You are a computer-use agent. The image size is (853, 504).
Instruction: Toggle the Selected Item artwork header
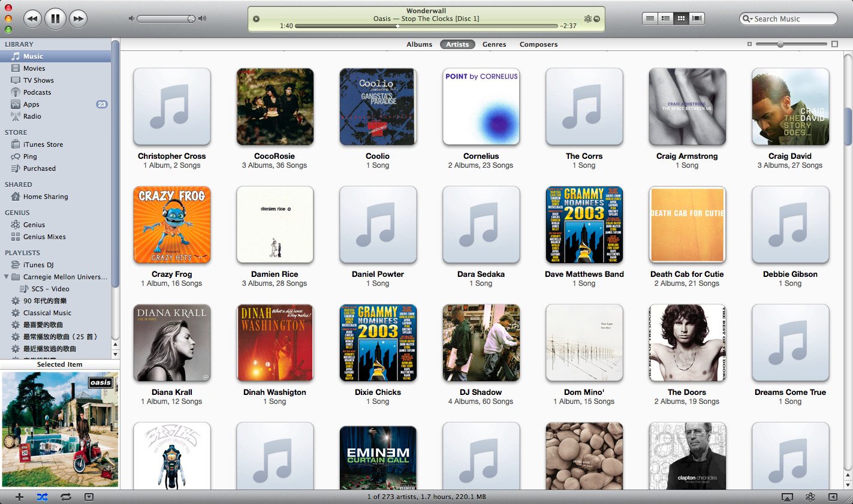[60, 364]
